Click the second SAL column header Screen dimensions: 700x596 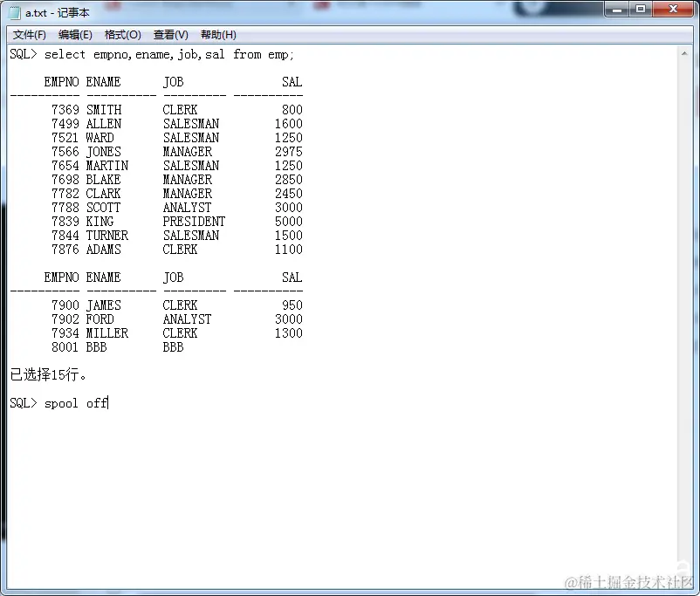292,277
